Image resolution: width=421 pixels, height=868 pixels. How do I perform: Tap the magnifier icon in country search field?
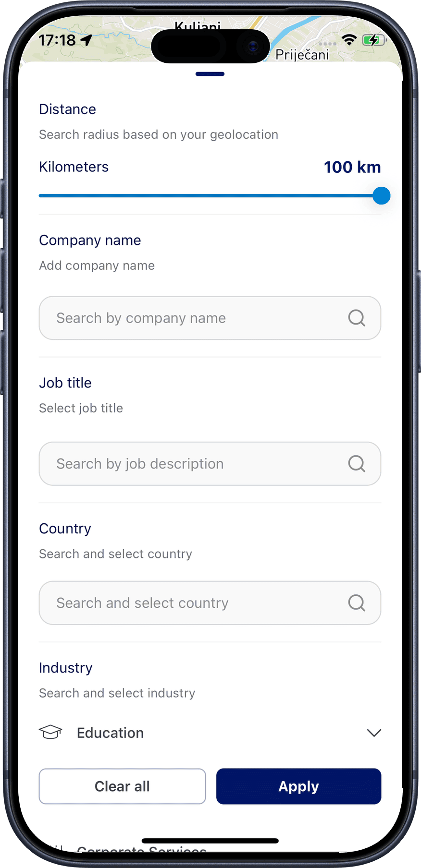point(356,603)
